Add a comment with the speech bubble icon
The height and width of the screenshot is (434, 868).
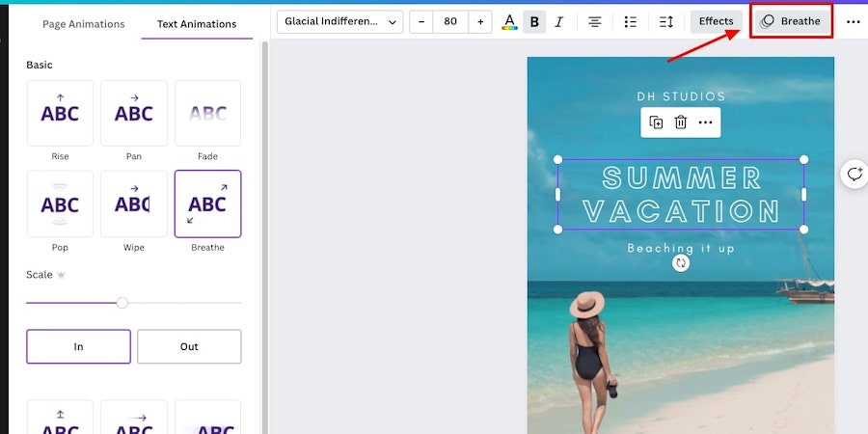[854, 175]
